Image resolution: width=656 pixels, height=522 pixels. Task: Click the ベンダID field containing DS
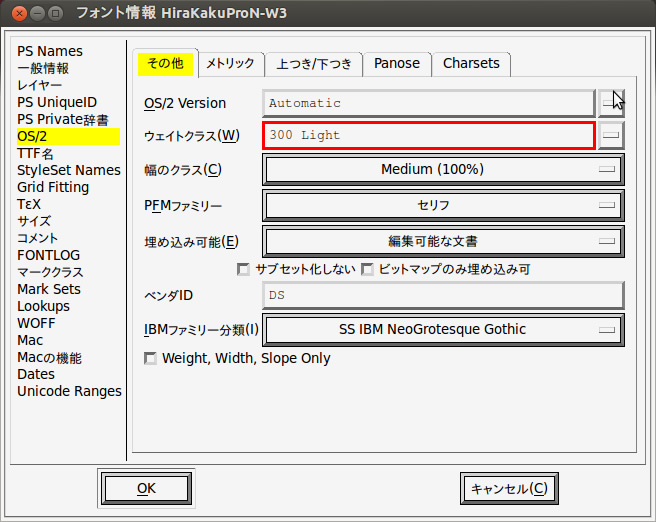[443, 295]
